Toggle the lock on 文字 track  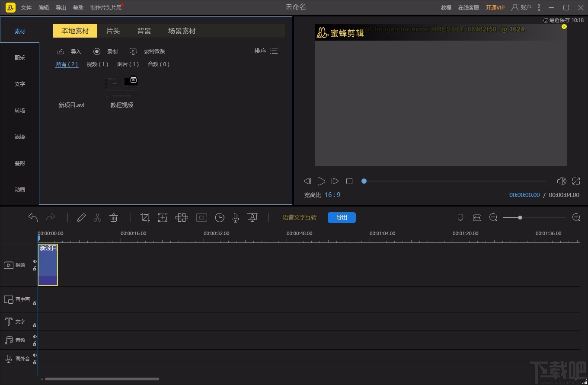point(35,325)
